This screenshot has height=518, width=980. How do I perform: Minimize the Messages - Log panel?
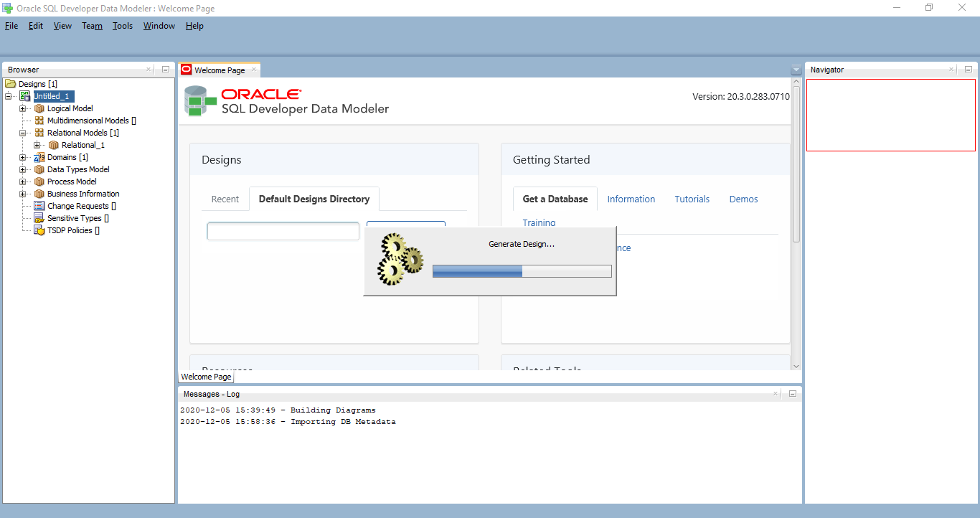pyautogui.click(x=793, y=394)
